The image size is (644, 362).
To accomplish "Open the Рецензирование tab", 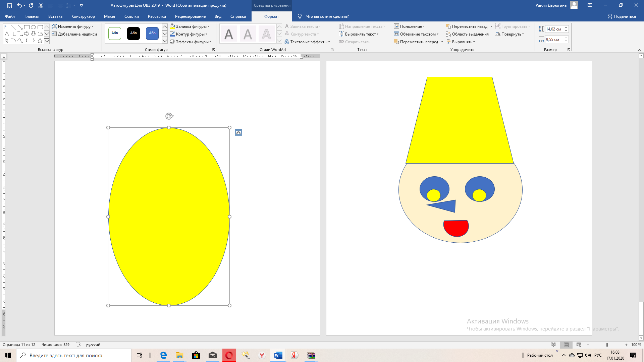I will click(190, 16).
